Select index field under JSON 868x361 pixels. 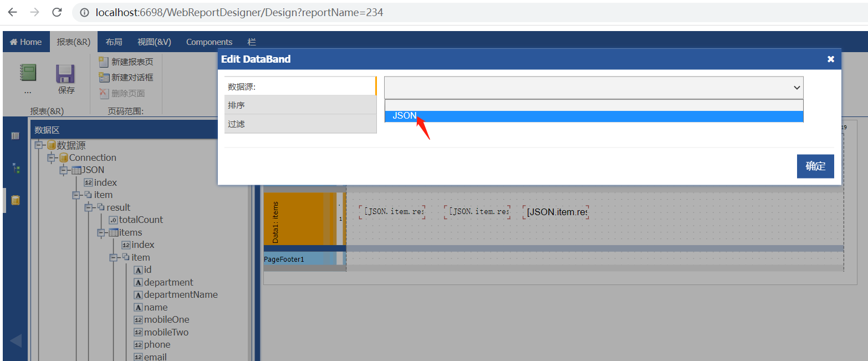(x=105, y=182)
